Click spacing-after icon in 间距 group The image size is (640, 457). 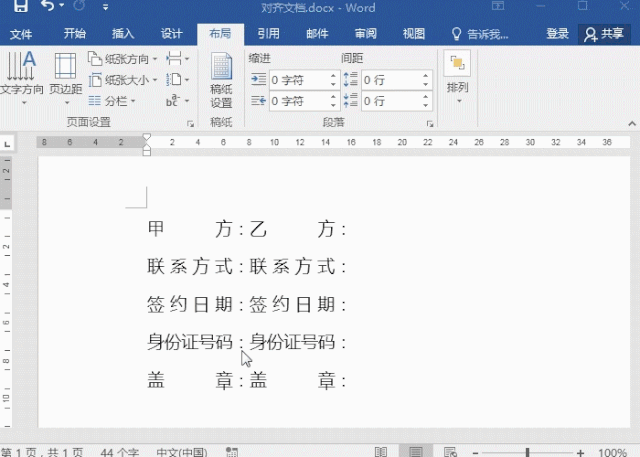tap(351, 100)
